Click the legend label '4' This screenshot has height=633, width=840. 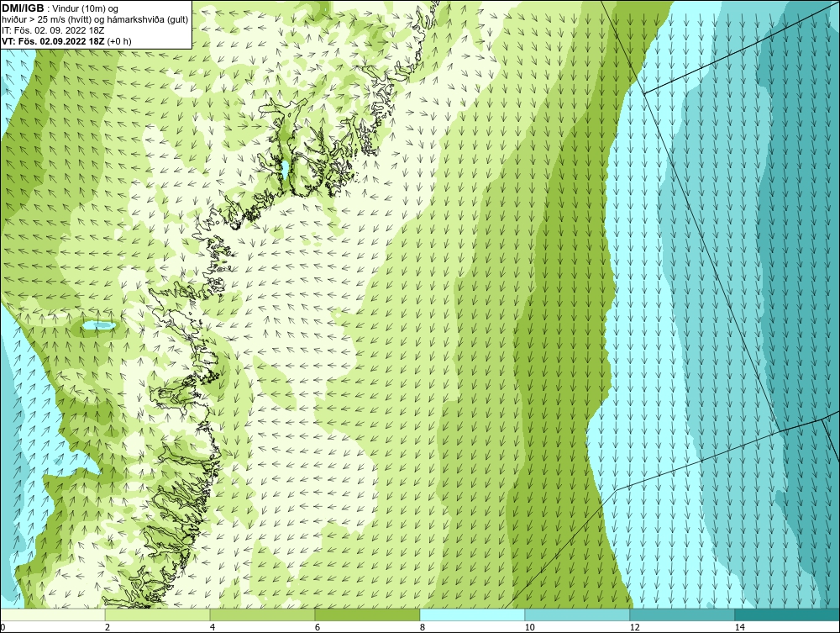pos(213,627)
